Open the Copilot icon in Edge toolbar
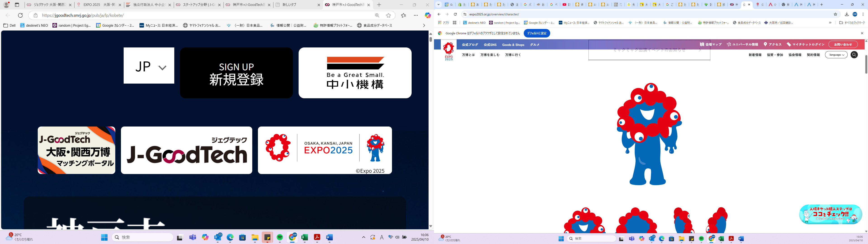The width and height of the screenshot is (868, 244). coord(428,16)
